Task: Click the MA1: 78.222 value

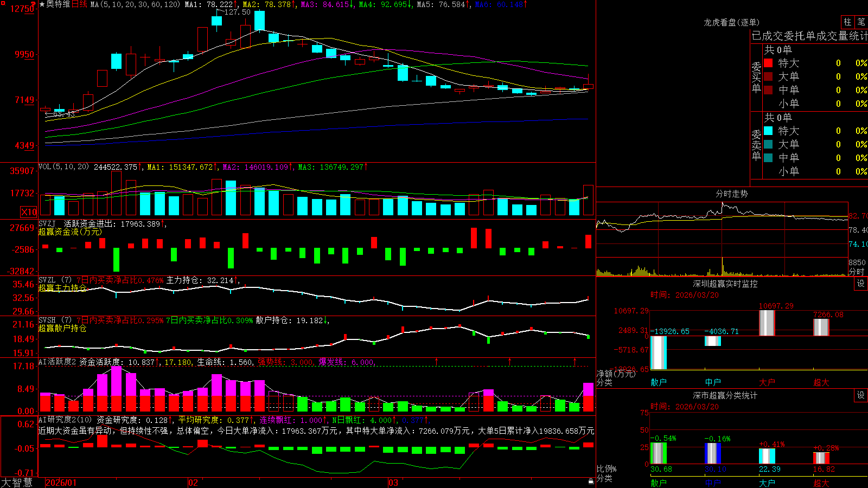Action: pyautogui.click(x=208, y=4)
